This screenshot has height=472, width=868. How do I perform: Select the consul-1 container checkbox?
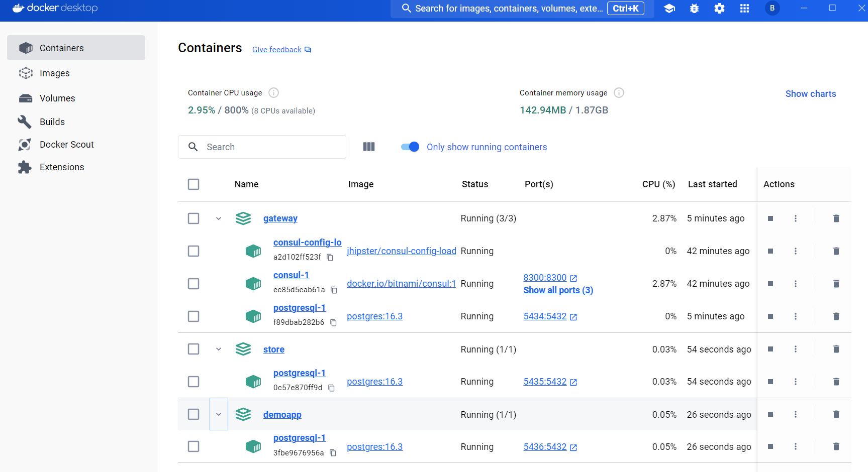point(194,284)
